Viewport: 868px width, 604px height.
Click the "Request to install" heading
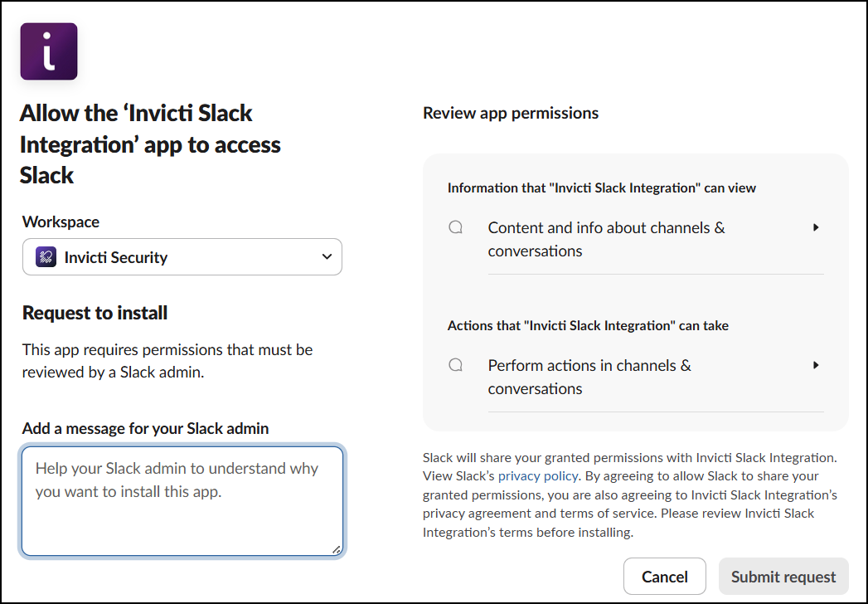[x=95, y=313]
